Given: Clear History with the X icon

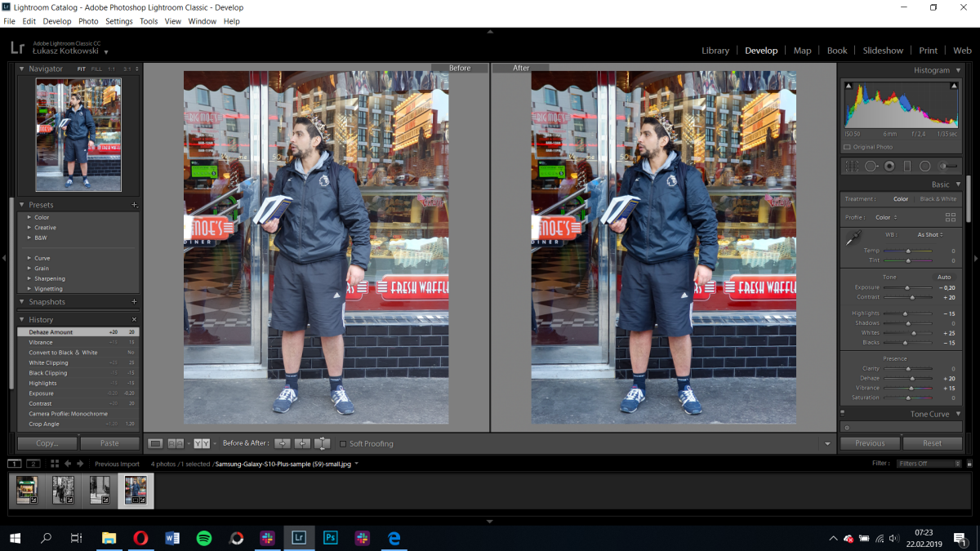Looking at the screenshot, I should pos(134,319).
